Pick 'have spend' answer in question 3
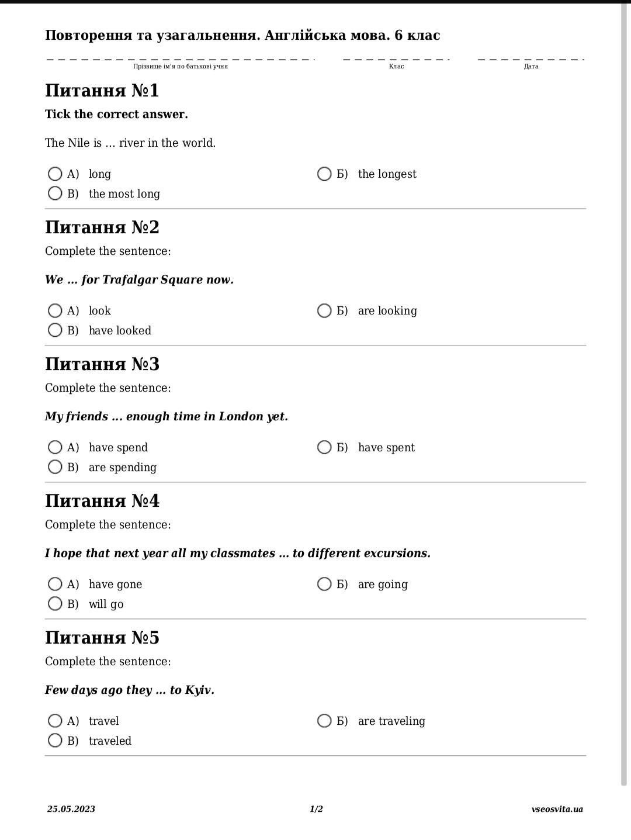This screenshot has width=631, height=840. point(55,447)
